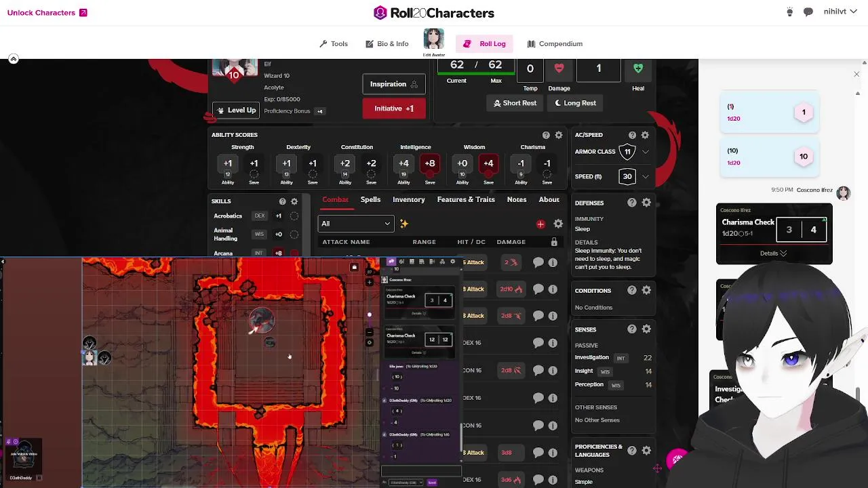Screen dimensions: 868x488
Task: Add a new attack with red plus
Action: click(x=540, y=224)
